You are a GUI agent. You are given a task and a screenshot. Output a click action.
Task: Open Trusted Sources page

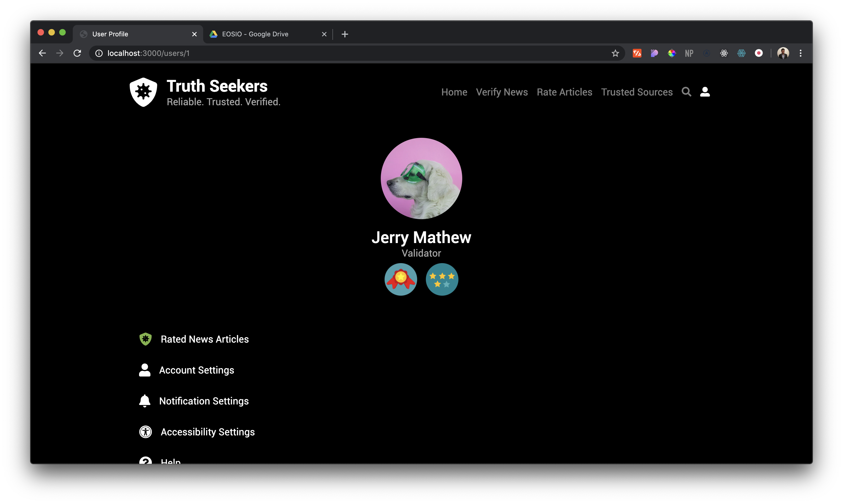[x=637, y=92]
